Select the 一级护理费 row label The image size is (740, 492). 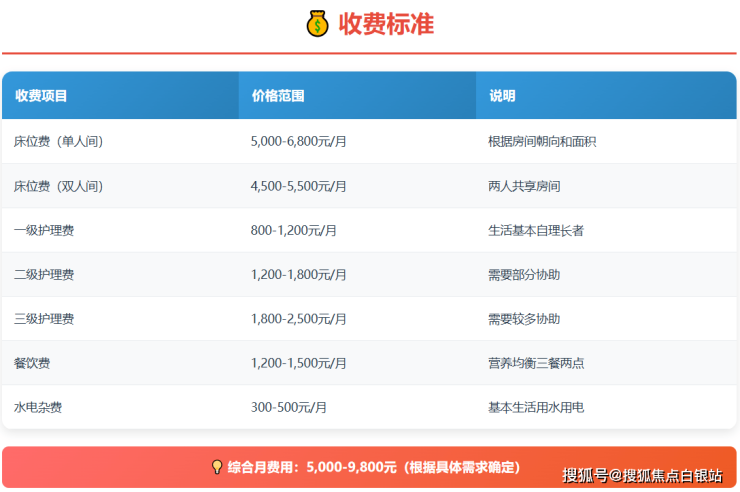point(44,230)
